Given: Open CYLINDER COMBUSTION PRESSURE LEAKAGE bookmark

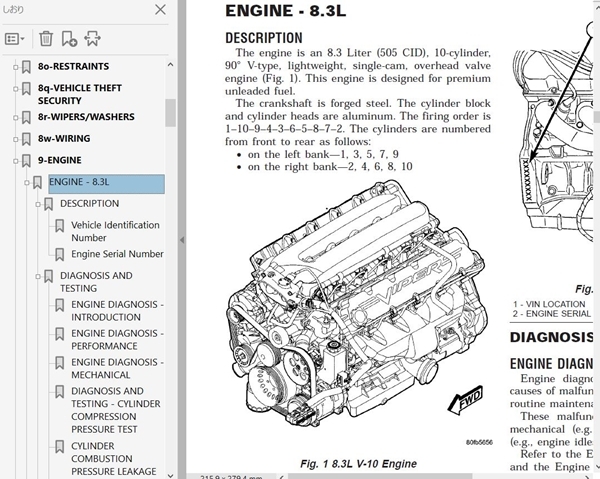Looking at the screenshot, I should pos(114,458).
